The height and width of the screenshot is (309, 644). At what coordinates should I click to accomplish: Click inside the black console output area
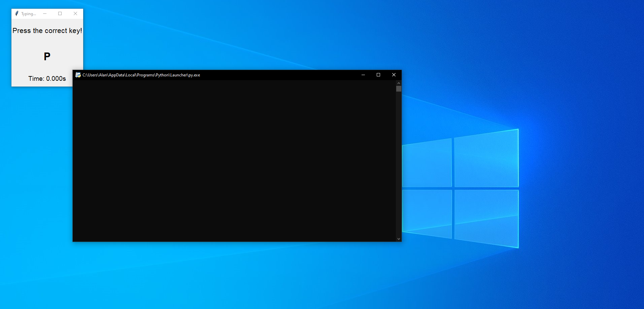point(234,161)
